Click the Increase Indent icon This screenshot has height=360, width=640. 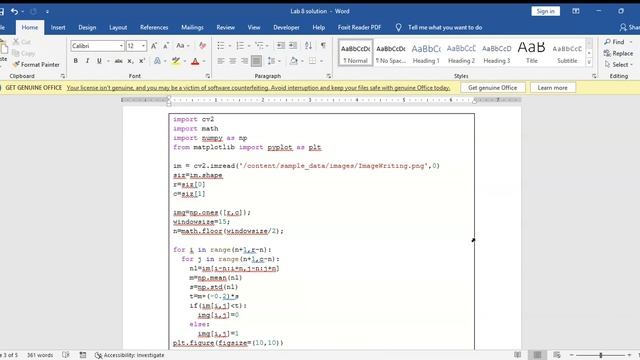tap(293, 46)
